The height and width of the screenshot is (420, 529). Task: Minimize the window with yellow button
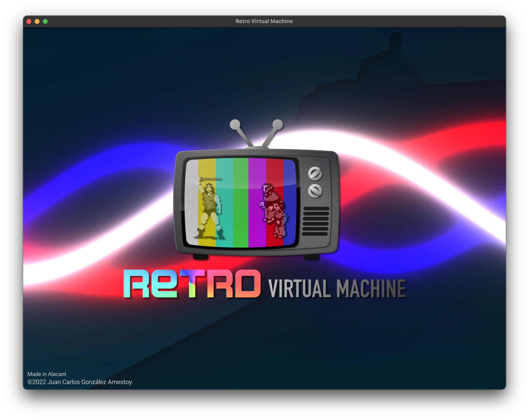pyautogui.click(x=37, y=21)
